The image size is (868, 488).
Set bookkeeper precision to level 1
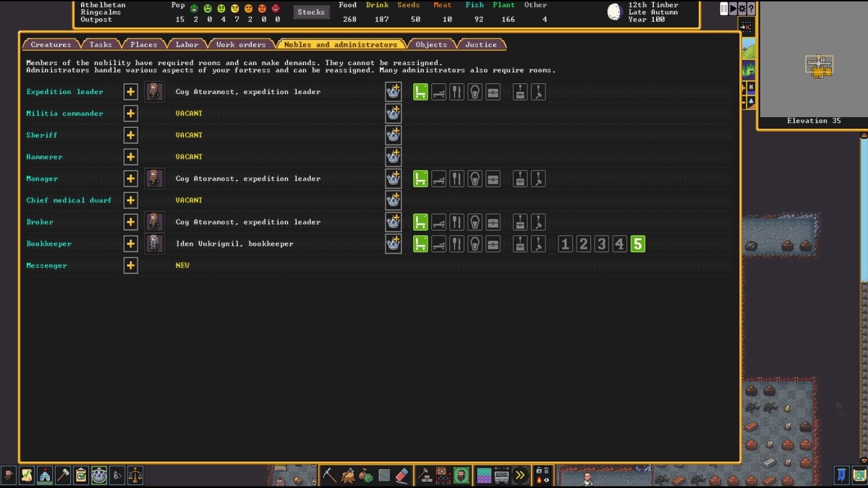tap(565, 244)
